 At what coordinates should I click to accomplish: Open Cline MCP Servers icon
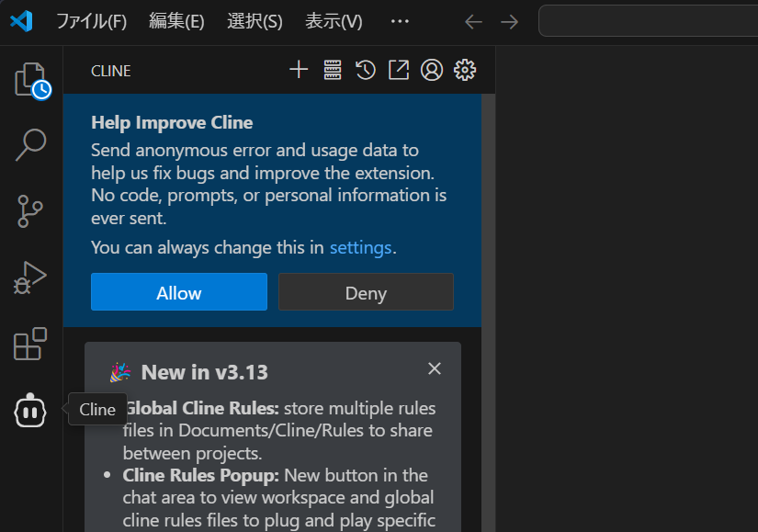332,70
